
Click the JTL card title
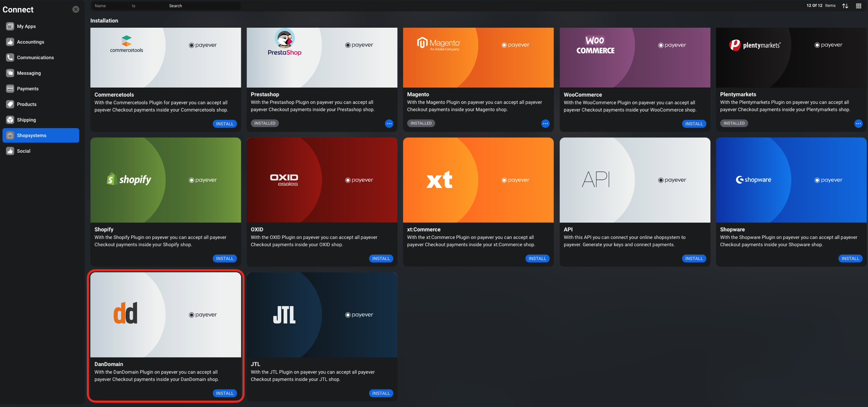(x=255, y=364)
